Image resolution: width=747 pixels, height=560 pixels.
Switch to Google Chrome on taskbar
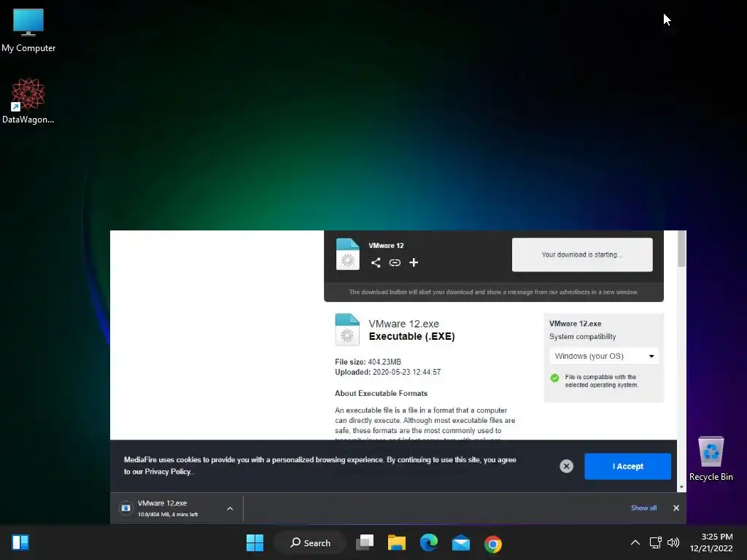point(493,543)
